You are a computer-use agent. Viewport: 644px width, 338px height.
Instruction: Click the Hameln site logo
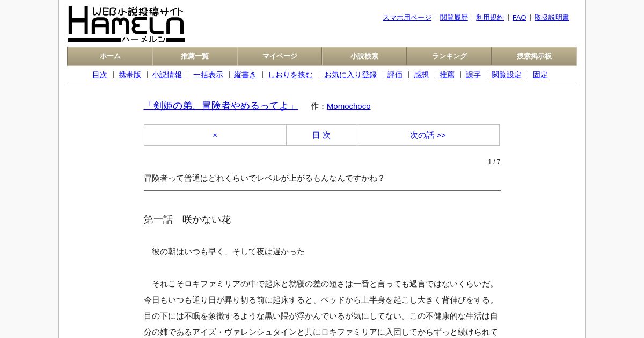point(126,24)
